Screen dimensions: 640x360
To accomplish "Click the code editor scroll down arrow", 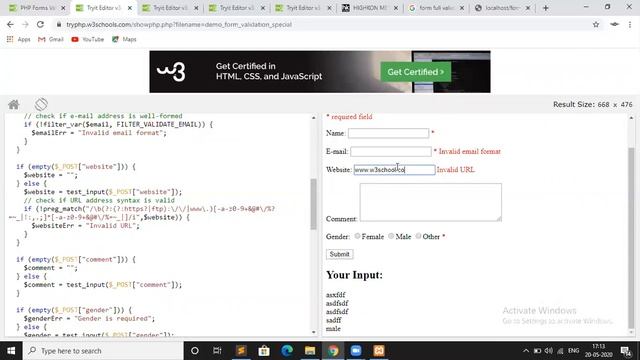I will coord(313,332).
